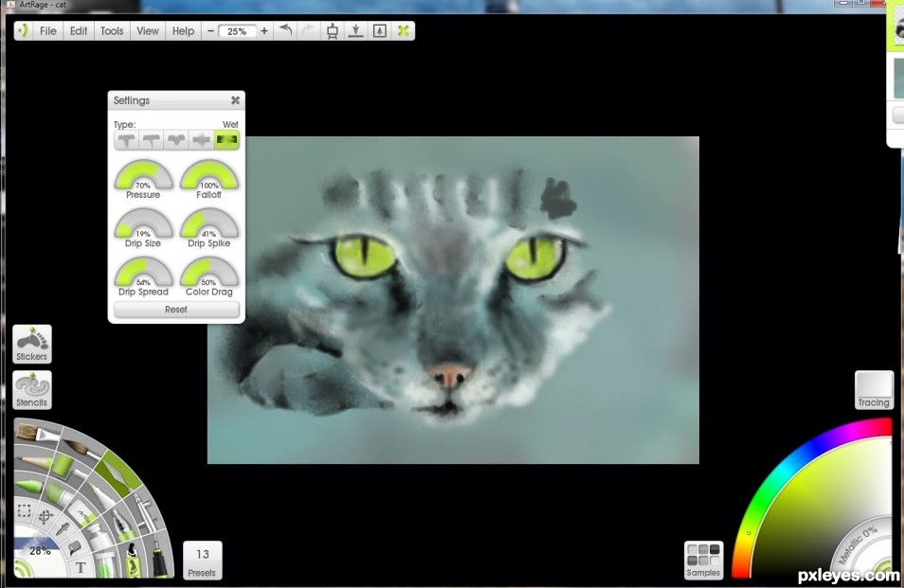The width and height of the screenshot is (904, 588).
Task: Zoom out with the minus button
Action: tap(210, 31)
